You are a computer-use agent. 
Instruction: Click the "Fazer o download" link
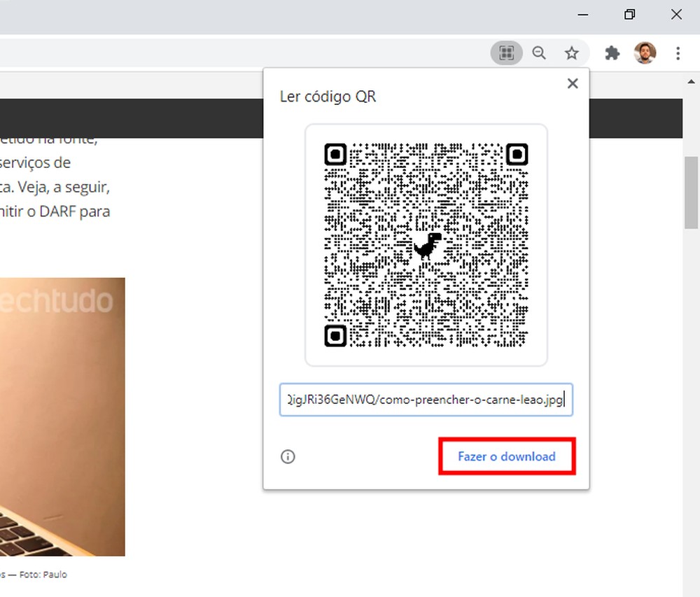tap(507, 456)
